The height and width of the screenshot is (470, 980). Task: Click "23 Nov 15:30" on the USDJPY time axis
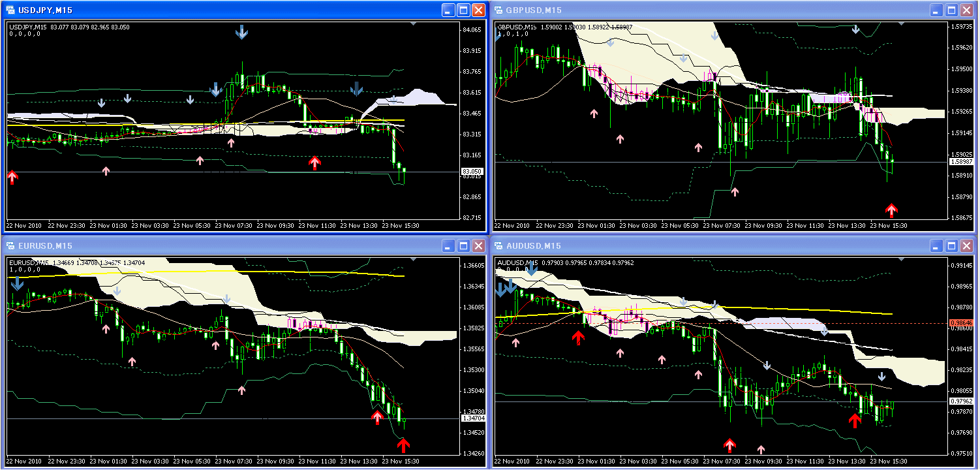pyautogui.click(x=401, y=226)
